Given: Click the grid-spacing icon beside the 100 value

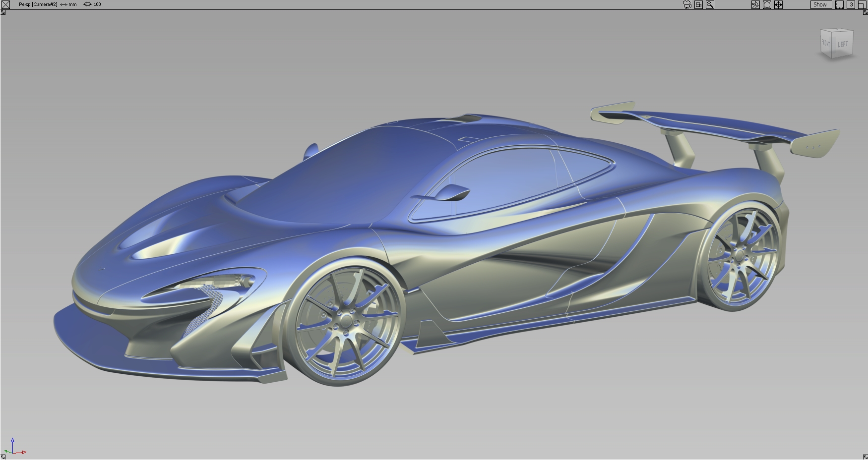Looking at the screenshot, I should click(88, 4).
